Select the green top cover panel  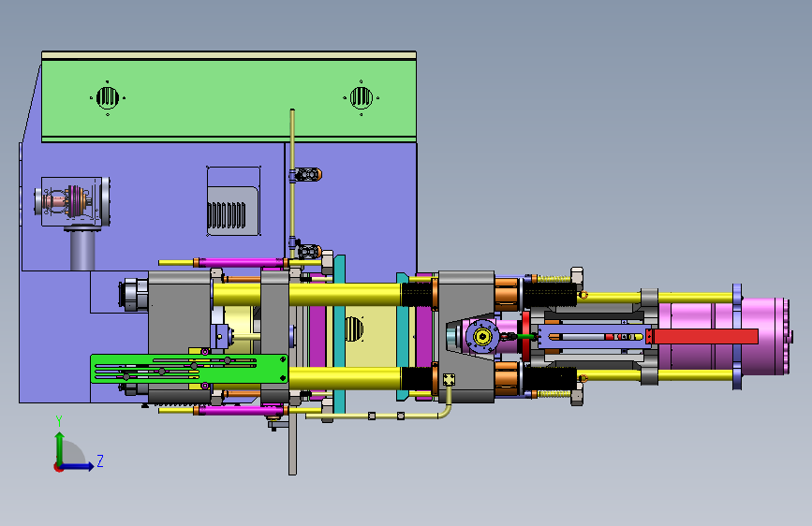229,98
